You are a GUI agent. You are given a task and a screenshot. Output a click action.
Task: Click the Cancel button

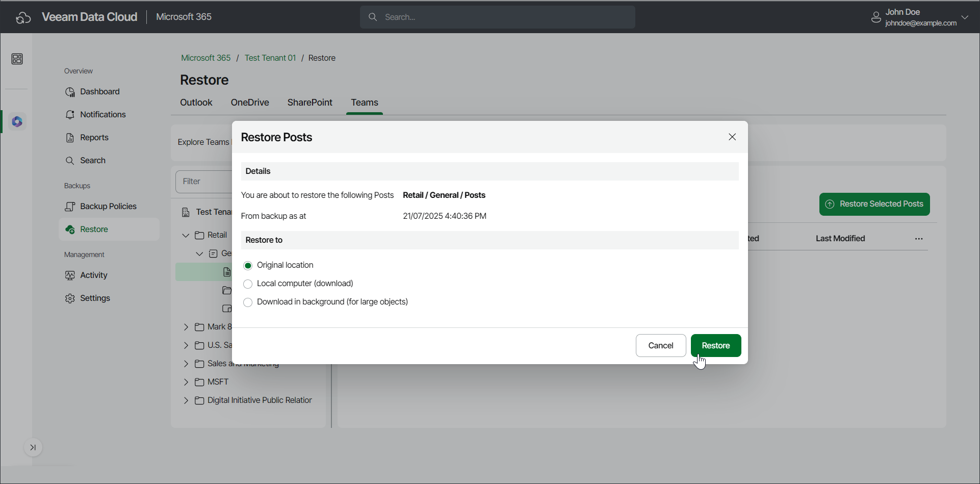point(661,346)
